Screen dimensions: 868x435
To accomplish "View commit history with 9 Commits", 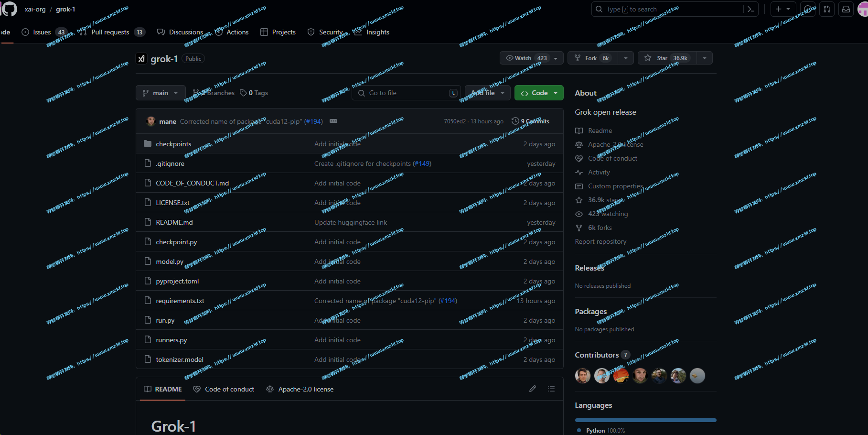I will click(530, 121).
